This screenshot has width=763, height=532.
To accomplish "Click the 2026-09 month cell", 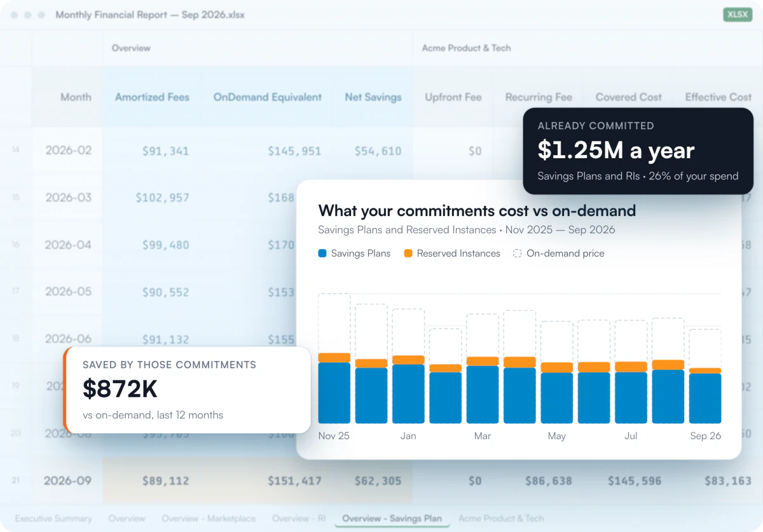I will (68, 481).
